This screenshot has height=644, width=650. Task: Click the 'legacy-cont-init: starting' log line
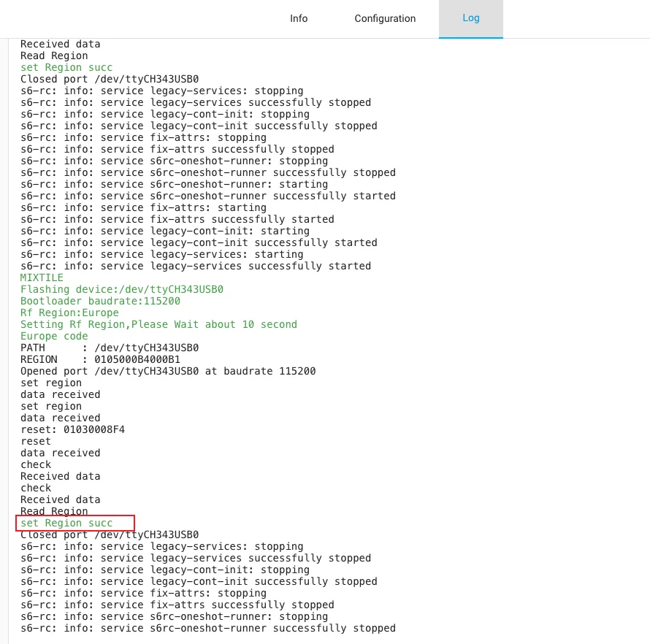[165, 231]
